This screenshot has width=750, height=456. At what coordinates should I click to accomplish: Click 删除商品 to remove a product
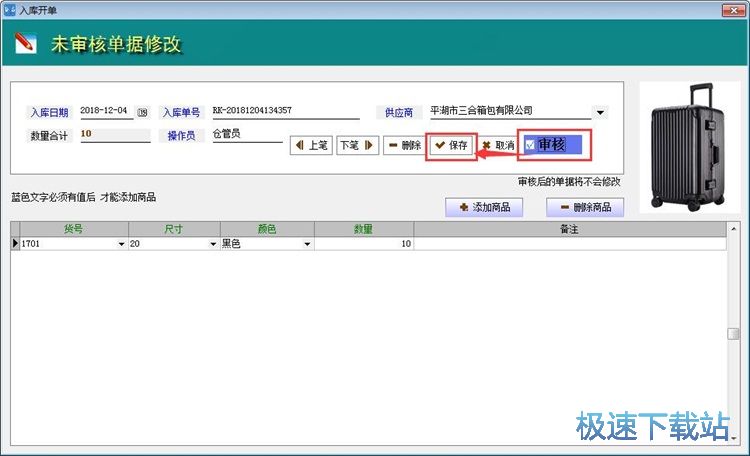[585, 207]
